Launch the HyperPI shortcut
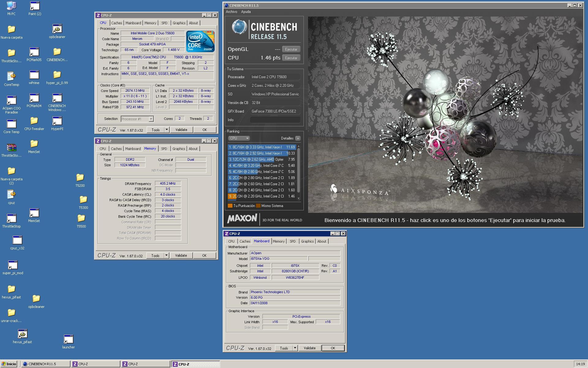The width and height of the screenshot is (588, 368). [x=57, y=123]
